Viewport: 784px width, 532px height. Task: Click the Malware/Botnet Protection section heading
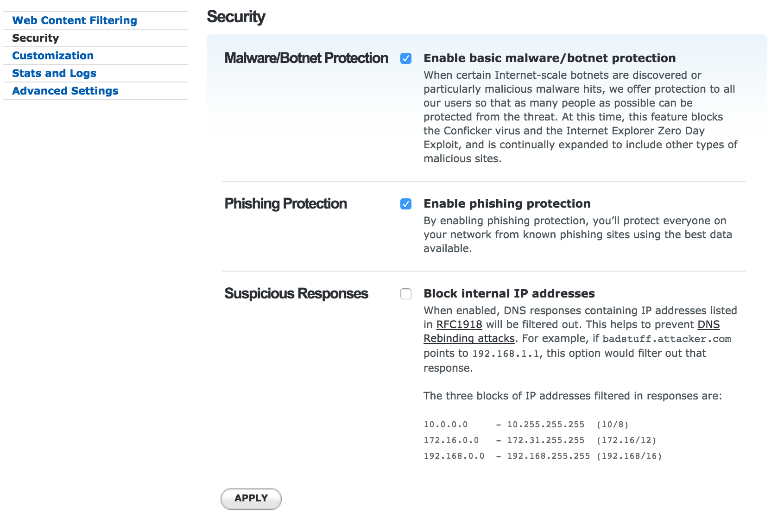pos(306,58)
